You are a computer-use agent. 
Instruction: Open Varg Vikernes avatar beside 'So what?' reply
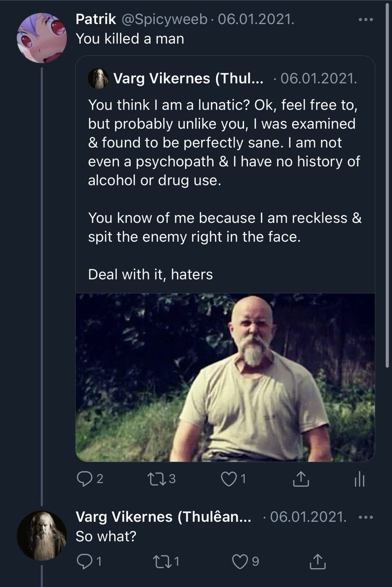pos(42,536)
